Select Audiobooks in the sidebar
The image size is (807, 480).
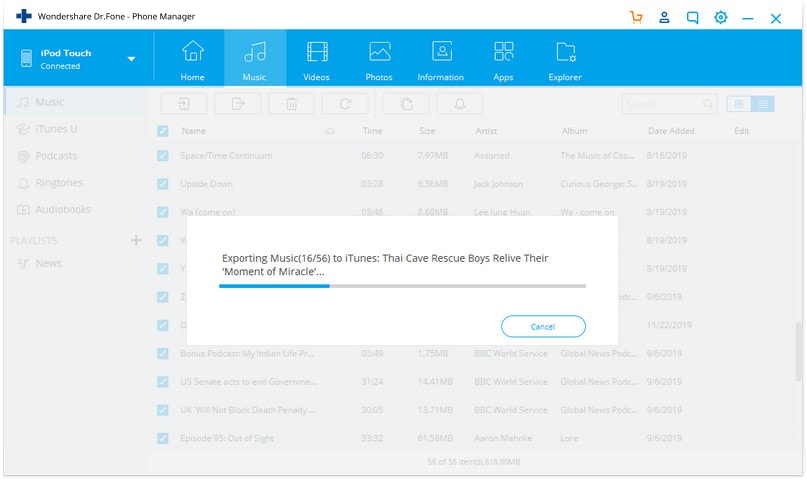[x=74, y=209]
